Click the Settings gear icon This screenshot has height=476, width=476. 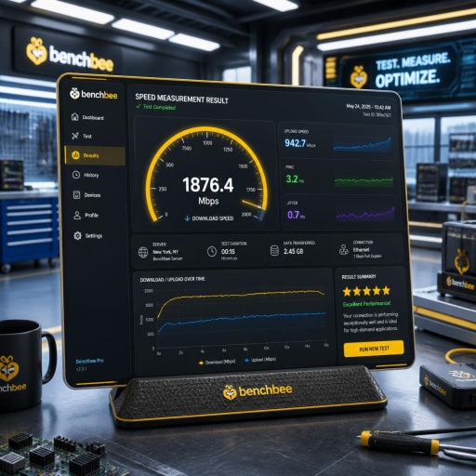coord(77,235)
